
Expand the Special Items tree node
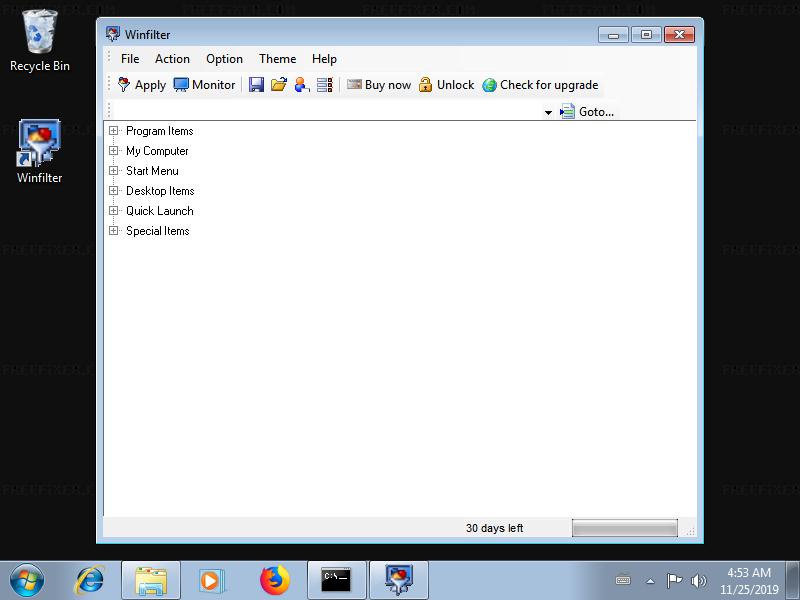(x=113, y=231)
